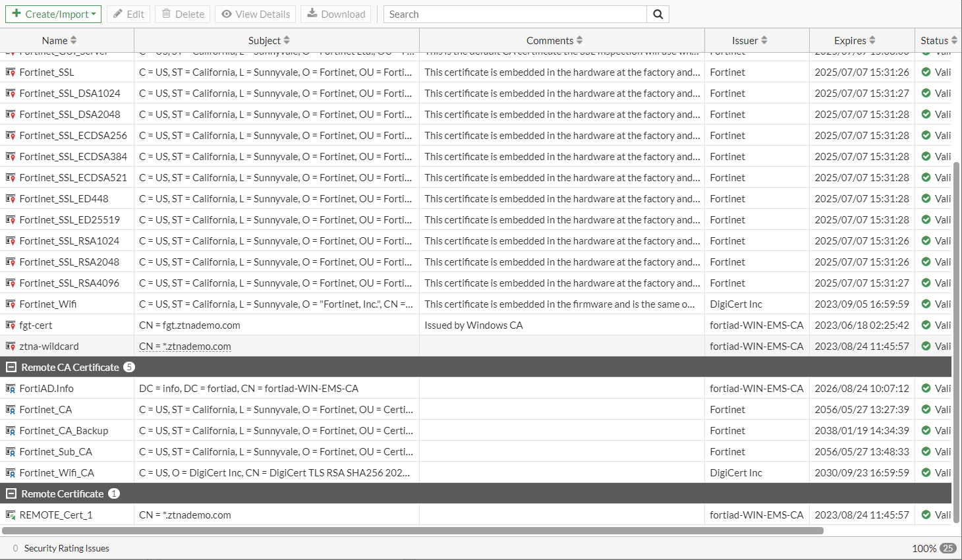Click the remote certificate icon beside REMOTE_Cert_1

point(10,515)
